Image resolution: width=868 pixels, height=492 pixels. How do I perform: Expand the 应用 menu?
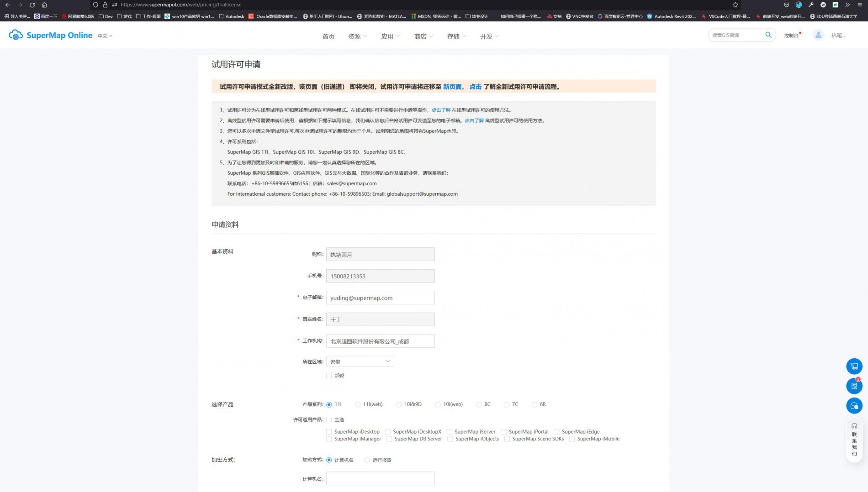click(x=390, y=37)
